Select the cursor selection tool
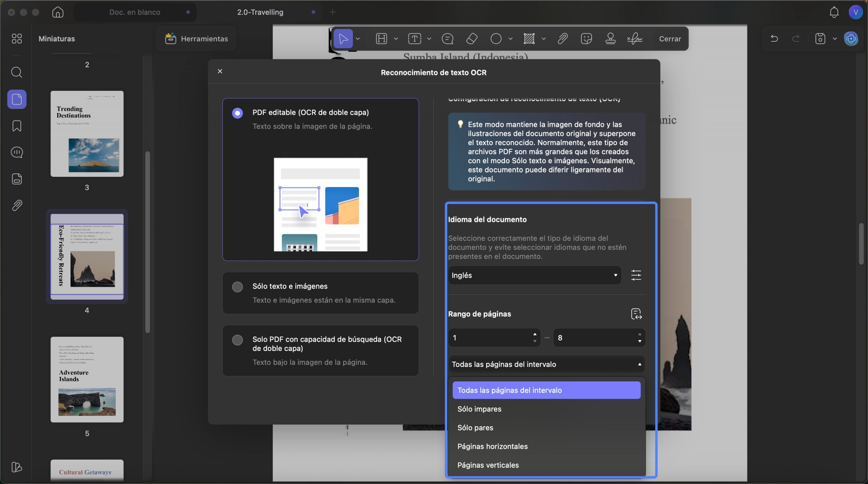 343,39
